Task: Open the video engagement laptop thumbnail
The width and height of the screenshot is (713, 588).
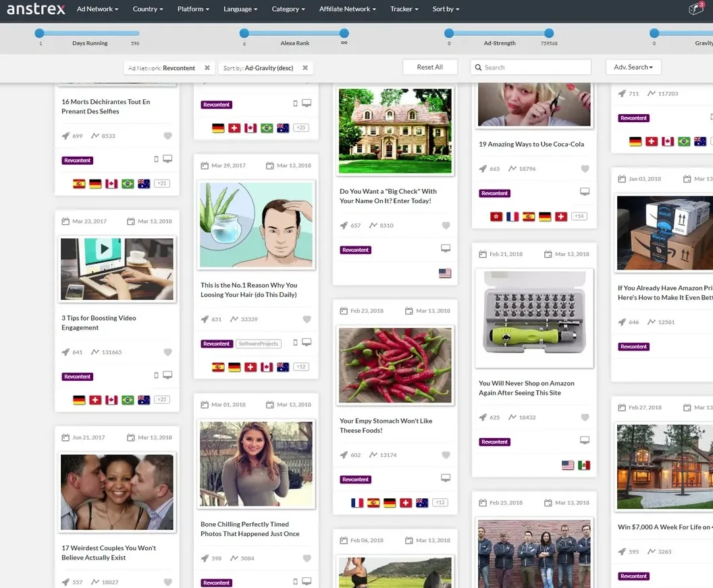Action: [x=117, y=269]
